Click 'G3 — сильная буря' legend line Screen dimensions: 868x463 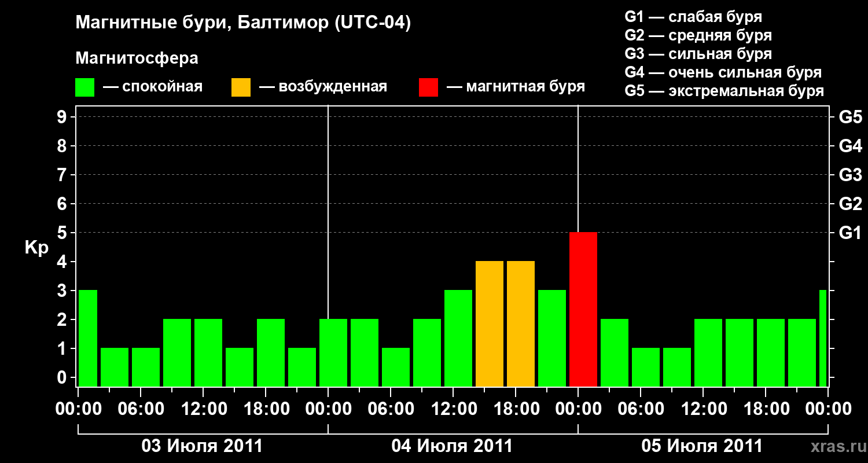[698, 54]
